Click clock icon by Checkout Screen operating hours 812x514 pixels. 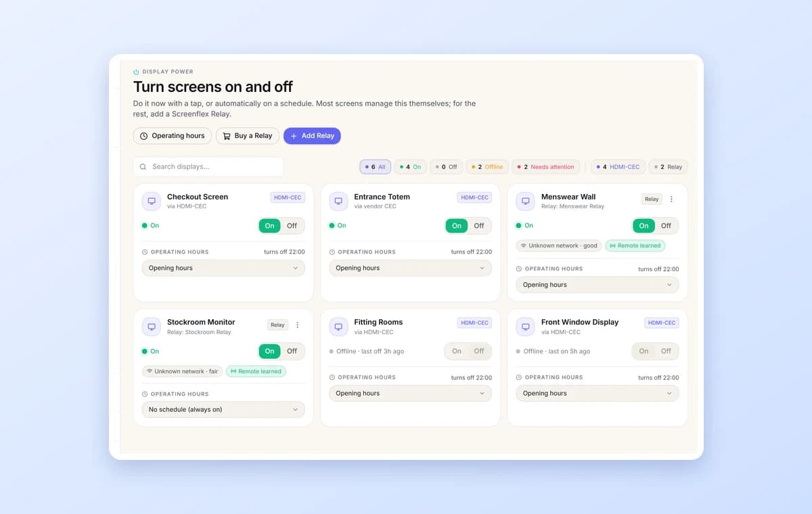click(x=145, y=252)
